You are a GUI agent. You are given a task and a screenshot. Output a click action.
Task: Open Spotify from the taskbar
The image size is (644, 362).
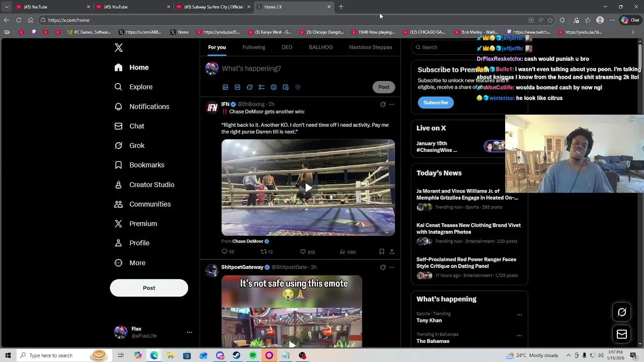click(253, 355)
